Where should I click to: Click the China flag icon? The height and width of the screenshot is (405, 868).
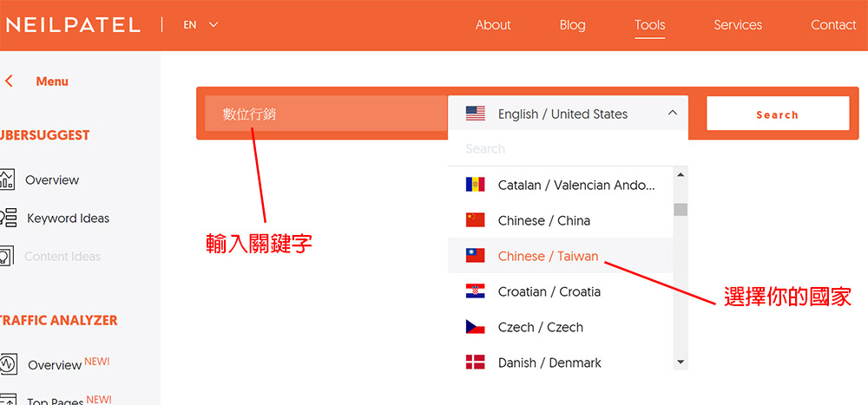(475, 220)
